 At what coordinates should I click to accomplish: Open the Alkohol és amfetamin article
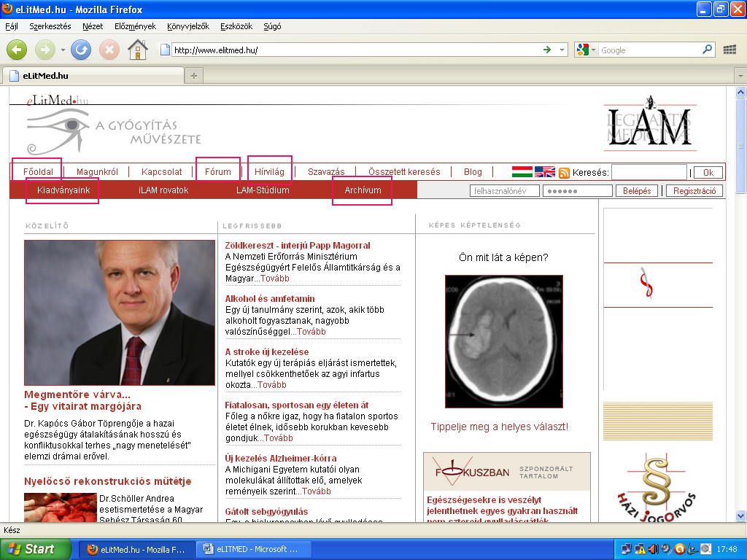270,298
